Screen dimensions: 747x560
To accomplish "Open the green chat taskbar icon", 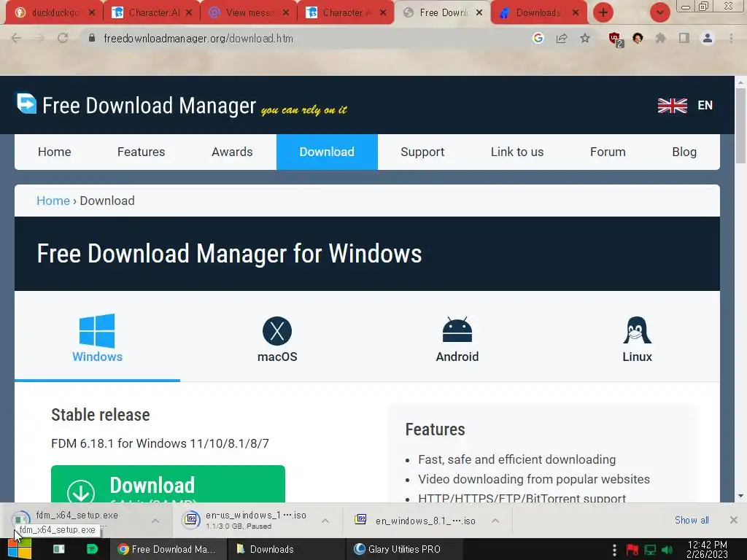I will [92, 549].
